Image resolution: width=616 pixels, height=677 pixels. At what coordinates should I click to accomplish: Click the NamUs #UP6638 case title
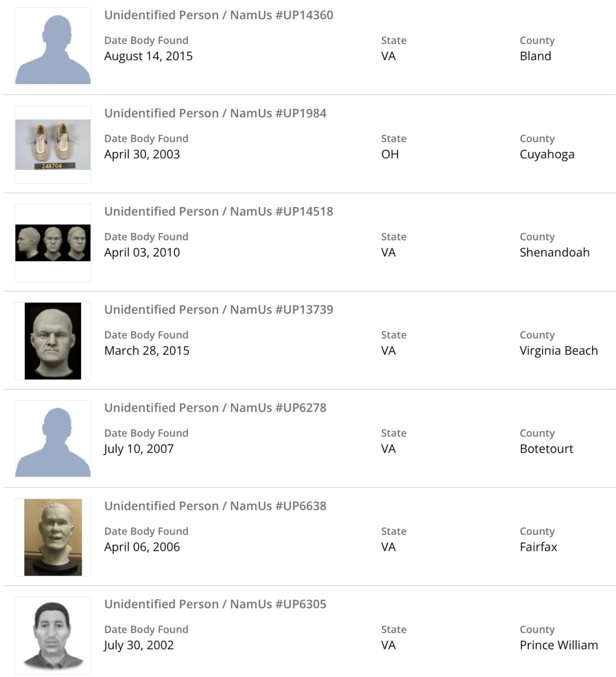[x=215, y=506]
